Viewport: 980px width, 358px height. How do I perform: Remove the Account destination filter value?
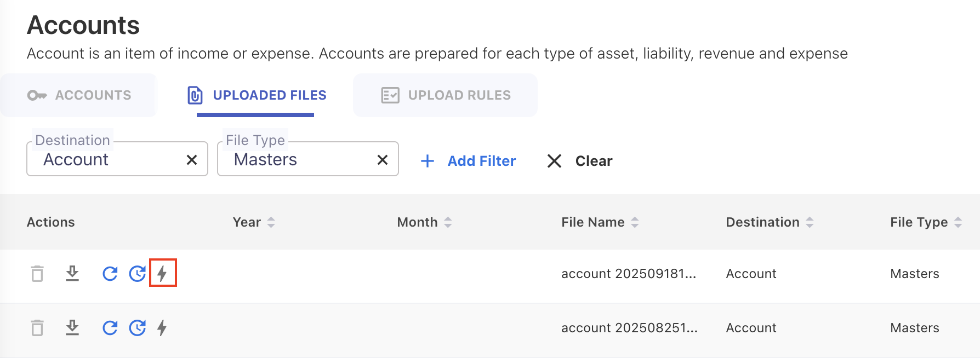point(192,160)
